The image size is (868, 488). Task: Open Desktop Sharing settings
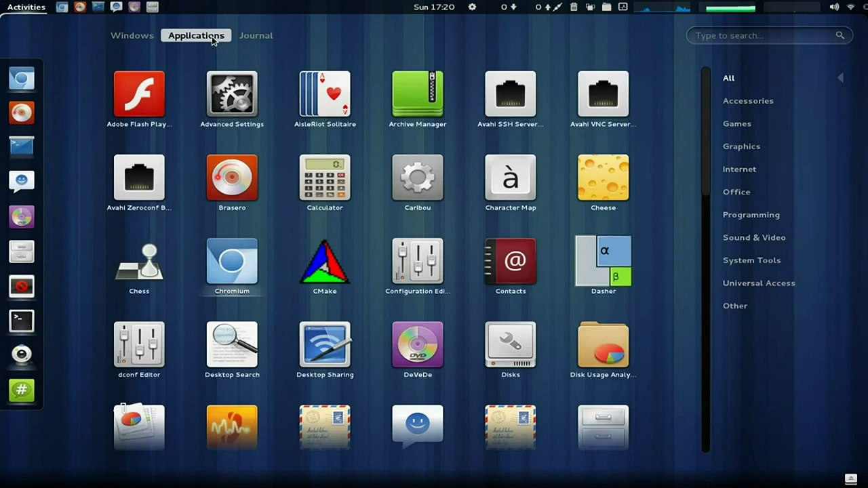pyautogui.click(x=325, y=350)
